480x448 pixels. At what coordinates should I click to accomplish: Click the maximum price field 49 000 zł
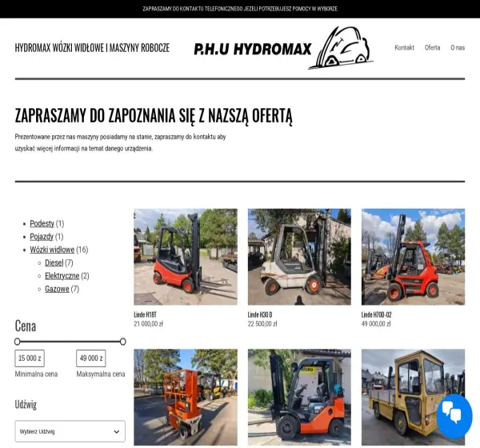[x=91, y=358]
